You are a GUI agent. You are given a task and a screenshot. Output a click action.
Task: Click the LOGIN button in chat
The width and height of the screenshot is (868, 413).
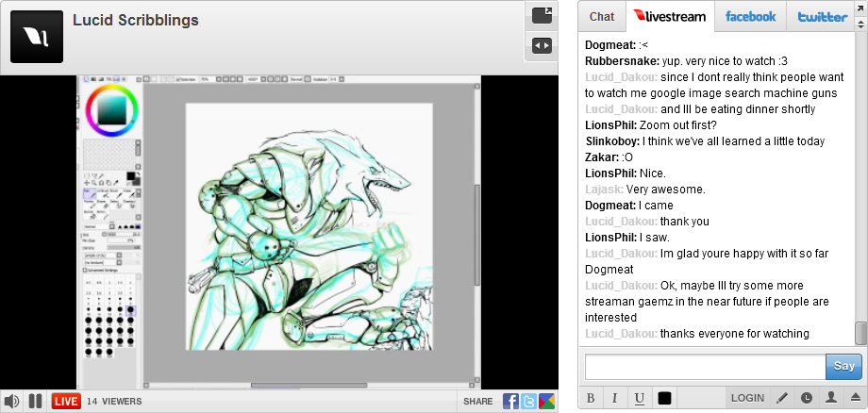tap(747, 398)
